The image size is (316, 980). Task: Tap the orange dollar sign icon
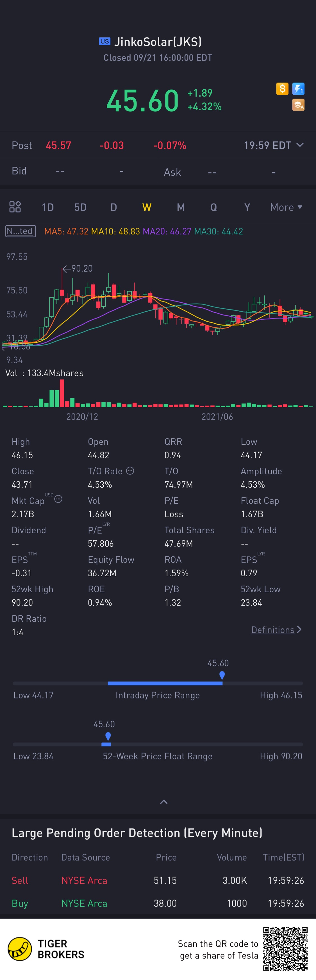coord(282,89)
